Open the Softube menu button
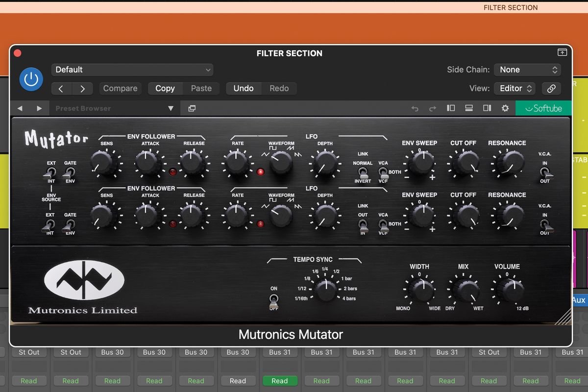 [x=543, y=108]
